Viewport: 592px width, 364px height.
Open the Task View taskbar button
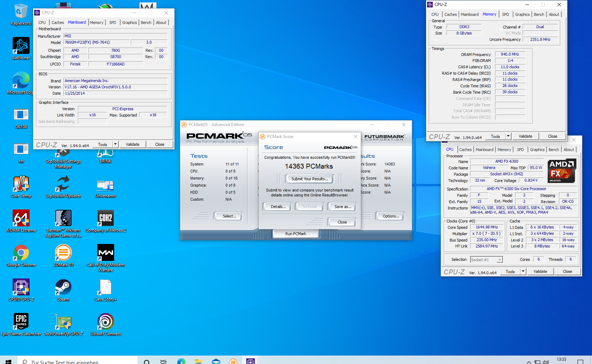[x=164, y=362]
